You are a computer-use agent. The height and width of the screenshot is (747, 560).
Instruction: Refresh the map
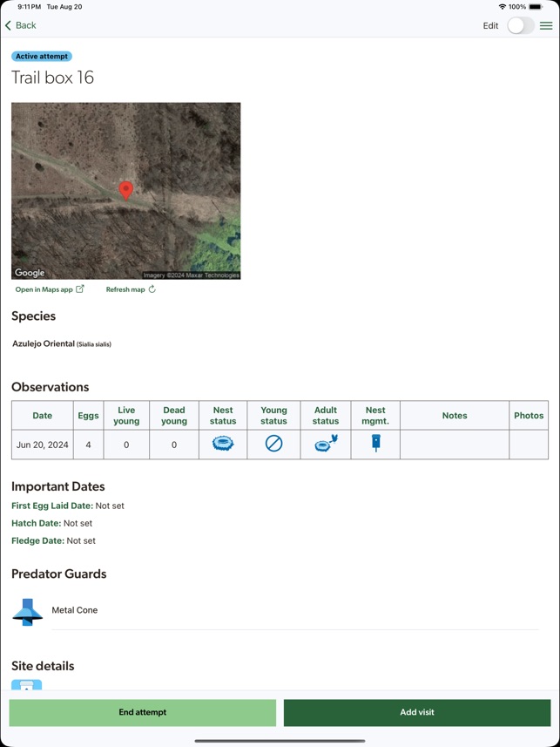click(131, 289)
